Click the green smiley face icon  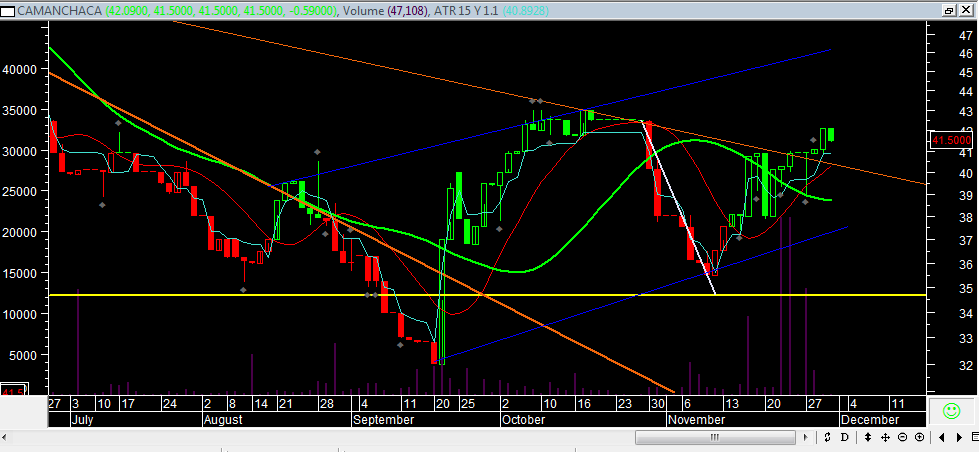click(x=952, y=411)
